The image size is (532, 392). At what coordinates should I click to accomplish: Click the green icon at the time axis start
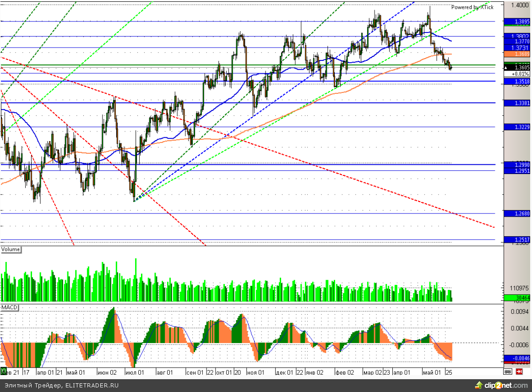click(3, 371)
